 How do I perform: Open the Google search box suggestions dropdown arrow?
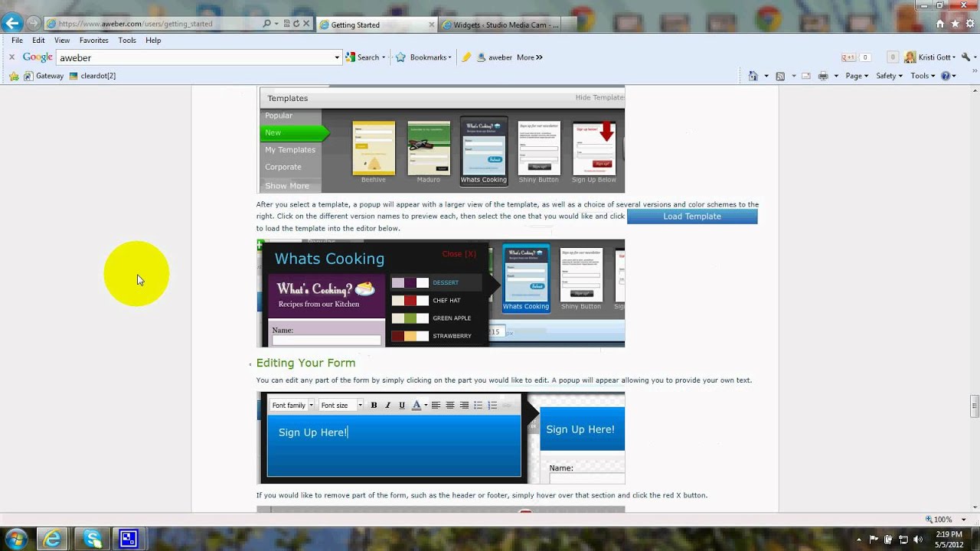[x=337, y=57]
